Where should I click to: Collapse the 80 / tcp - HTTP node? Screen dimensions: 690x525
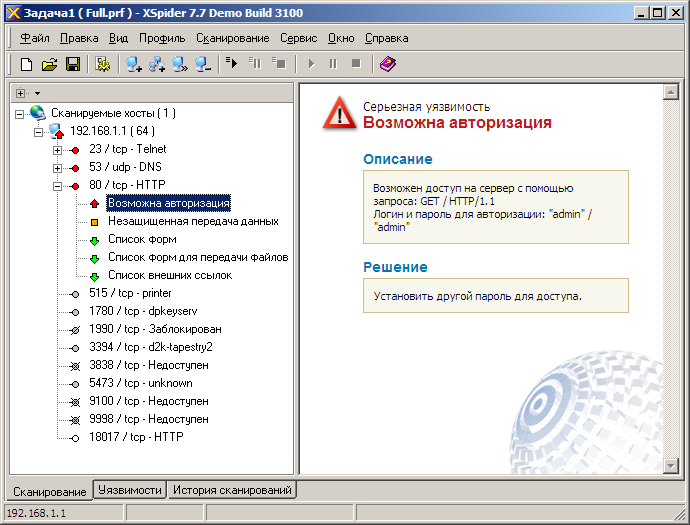pyautogui.click(x=57, y=186)
